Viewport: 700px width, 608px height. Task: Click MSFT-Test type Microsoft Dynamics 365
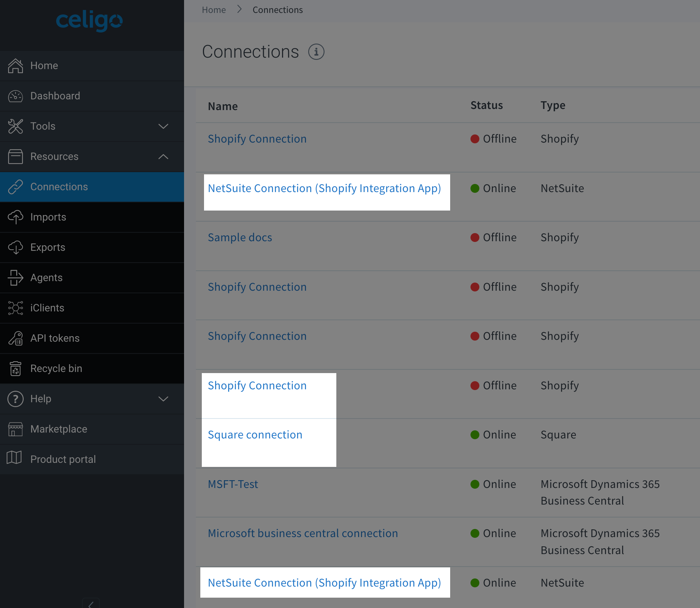click(600, 492)
